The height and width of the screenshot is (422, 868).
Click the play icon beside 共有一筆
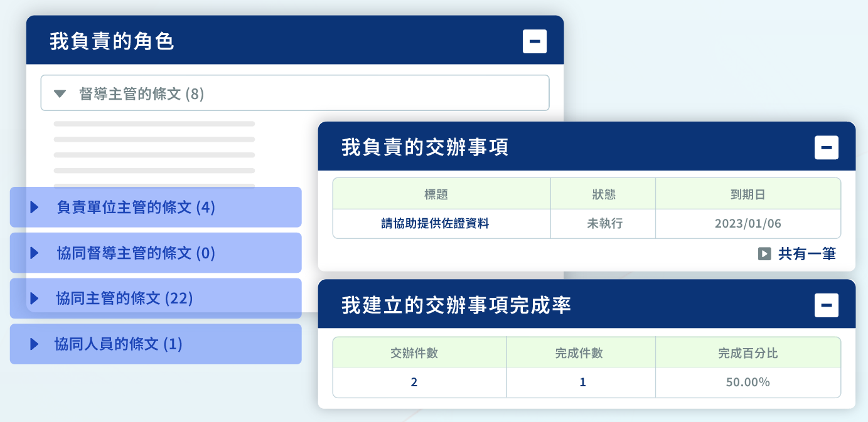[764, 254]
